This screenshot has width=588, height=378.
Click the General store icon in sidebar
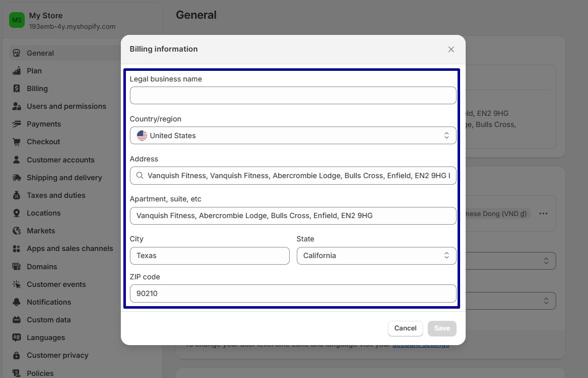[x=17, y=53]
